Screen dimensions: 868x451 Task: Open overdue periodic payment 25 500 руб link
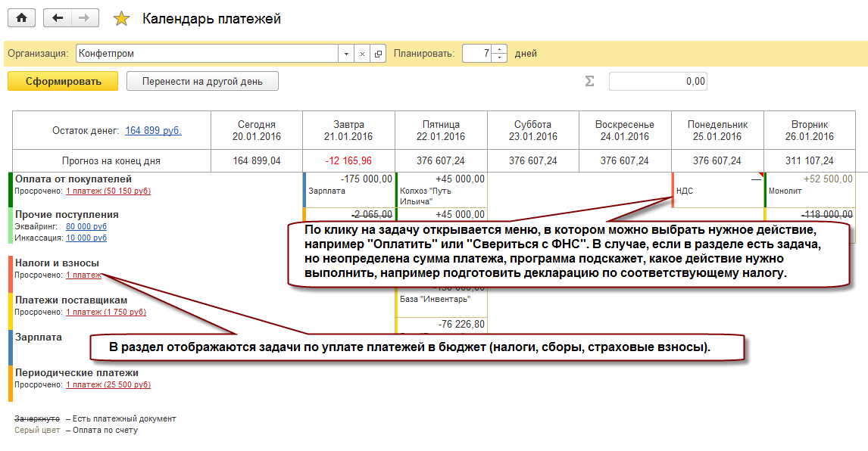[x=108, y=384]
